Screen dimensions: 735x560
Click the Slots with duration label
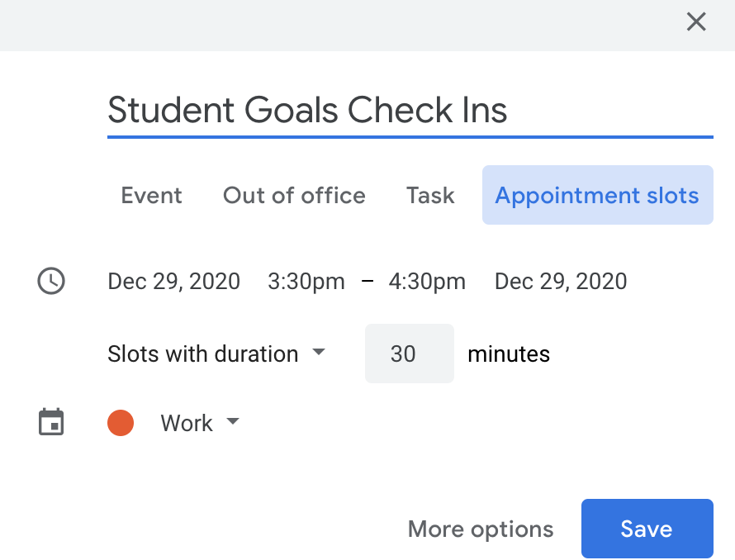[x=202, y=354]
